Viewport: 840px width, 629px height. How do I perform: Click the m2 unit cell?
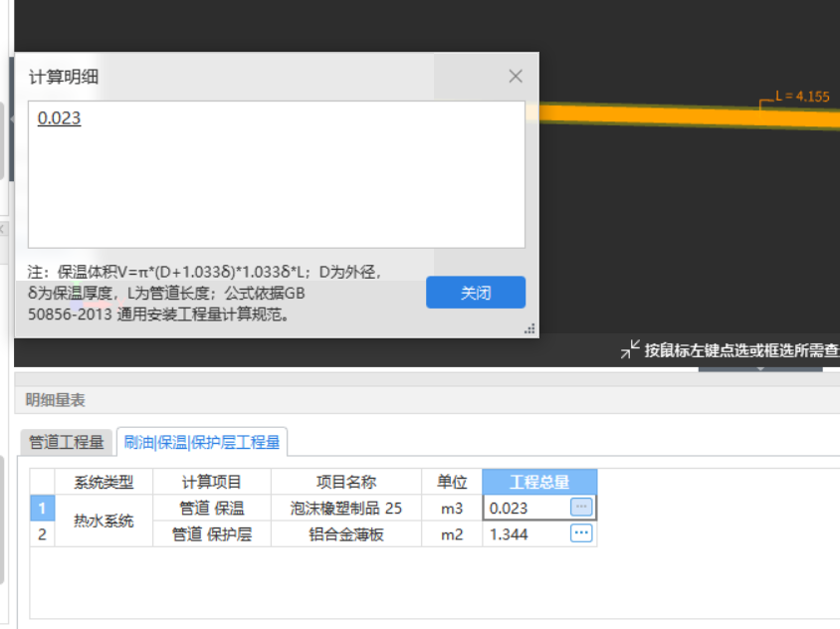click(452, 534)
